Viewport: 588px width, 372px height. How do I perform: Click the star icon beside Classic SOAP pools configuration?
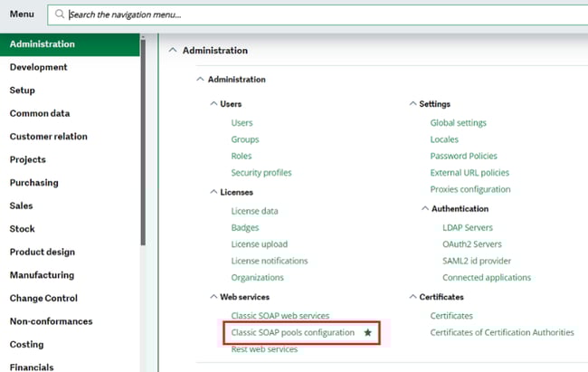pyautogui.click(x=367, y=333)
